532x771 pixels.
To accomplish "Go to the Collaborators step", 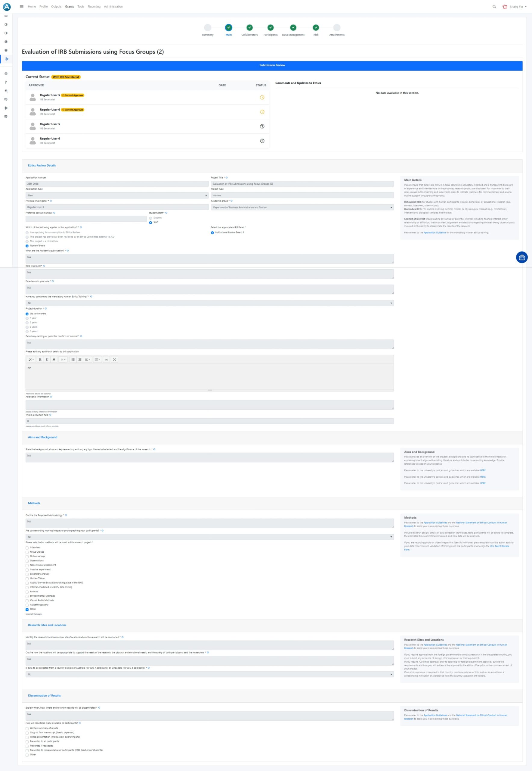I will 249,28.
